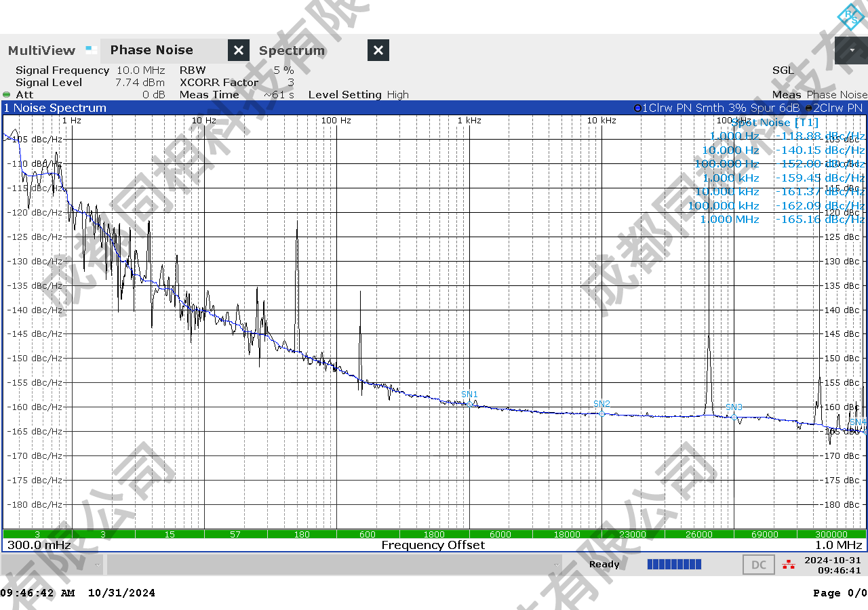Click the green Att status indicator

7,95
